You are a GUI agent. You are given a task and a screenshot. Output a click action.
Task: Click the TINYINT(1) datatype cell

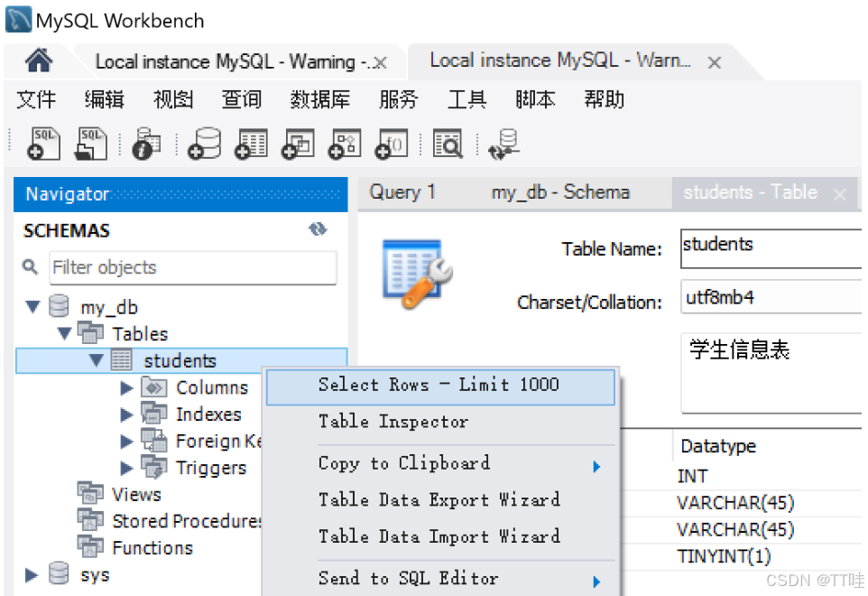click(x=724, y=556)
